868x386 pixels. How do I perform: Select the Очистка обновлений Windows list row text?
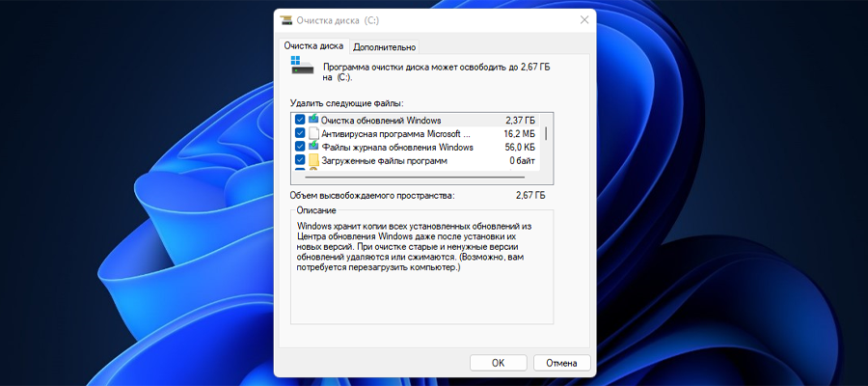pos(381,120)
